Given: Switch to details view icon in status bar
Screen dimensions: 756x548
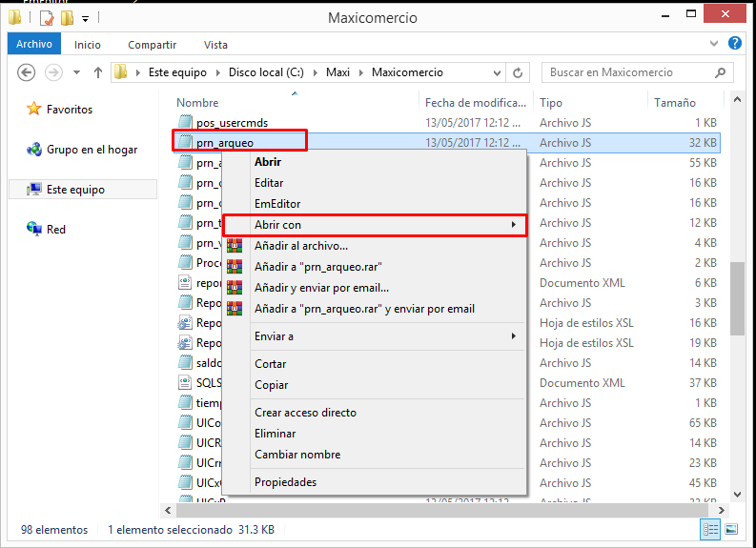Looking at the screenshot, I should [x=709, y=529].
